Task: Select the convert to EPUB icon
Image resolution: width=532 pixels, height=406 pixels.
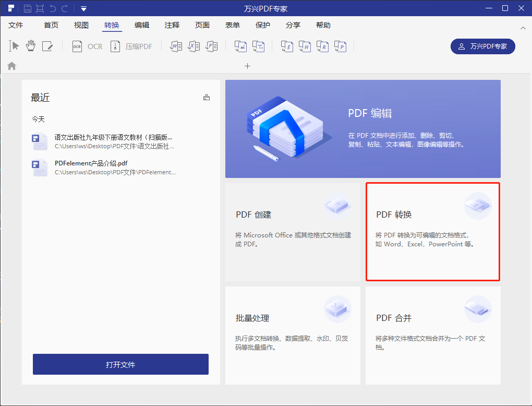Action: [x=286, y=46]
